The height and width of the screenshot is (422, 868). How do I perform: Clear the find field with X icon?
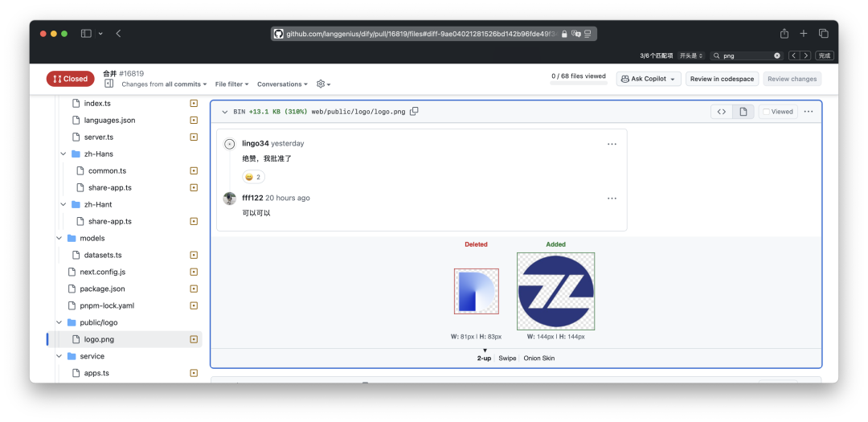[776, 55]
